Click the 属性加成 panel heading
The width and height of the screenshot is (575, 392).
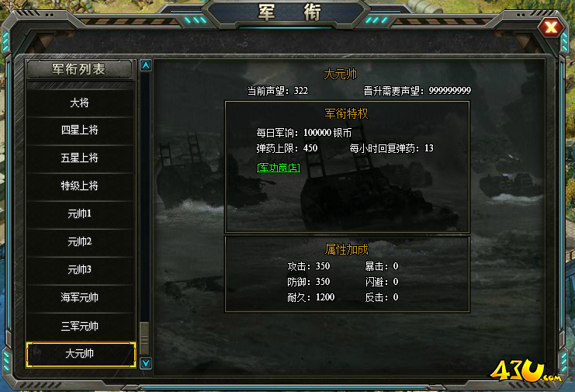tap(347, 250)
